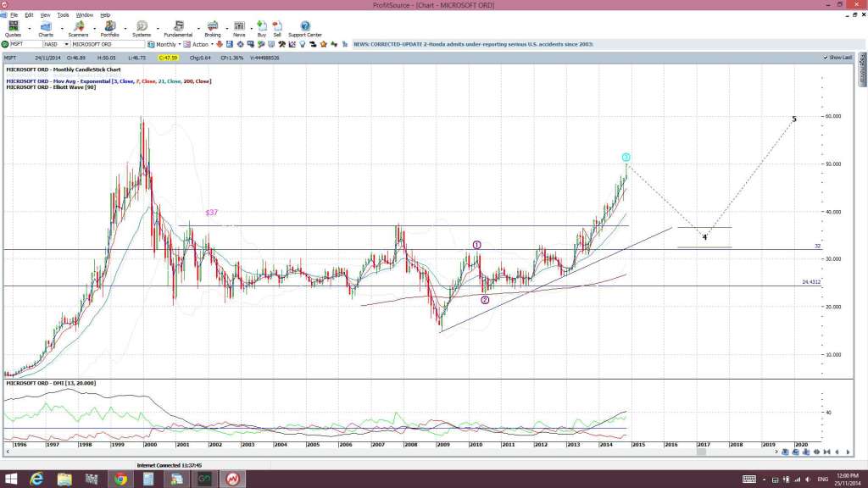
Task: Click the touch keyboard tray button
Action: 749,480
